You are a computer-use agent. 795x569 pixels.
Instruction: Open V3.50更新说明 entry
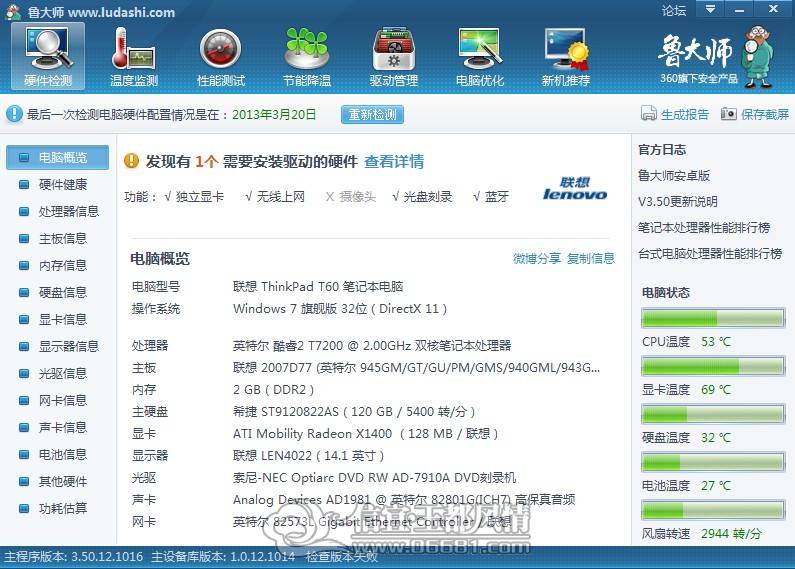(678, 201)
